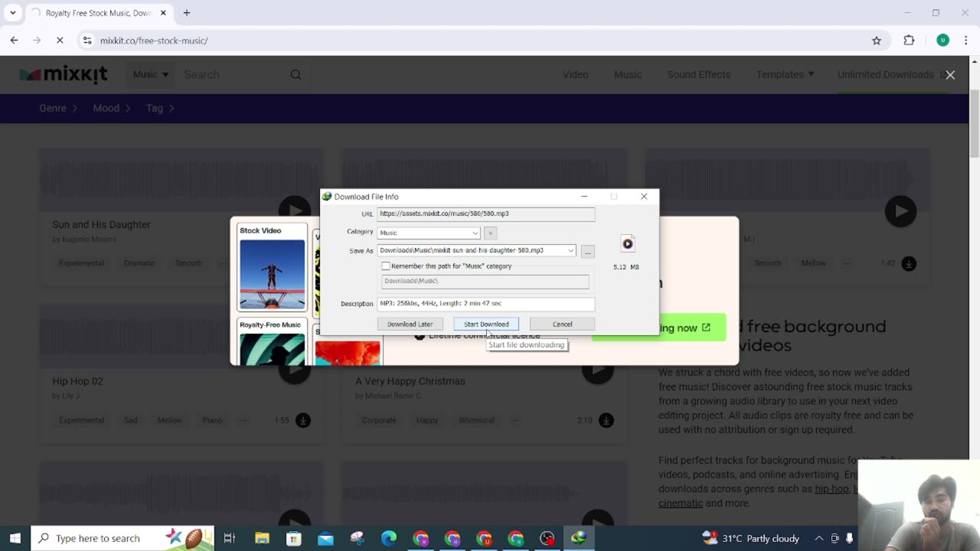Screen dimensions: 980x551
Task: Click the address bar URL
Action: [154, 40]
